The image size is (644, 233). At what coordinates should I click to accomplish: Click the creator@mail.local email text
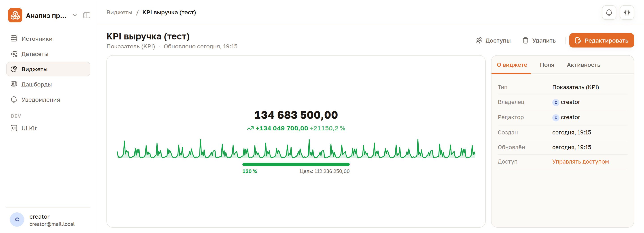[52, 224]
